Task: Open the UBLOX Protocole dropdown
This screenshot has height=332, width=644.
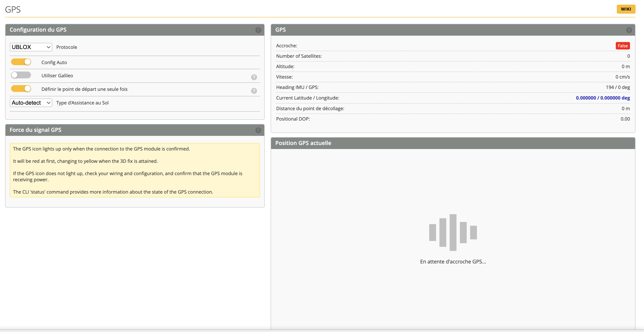Action: click(x=31, y=47)
